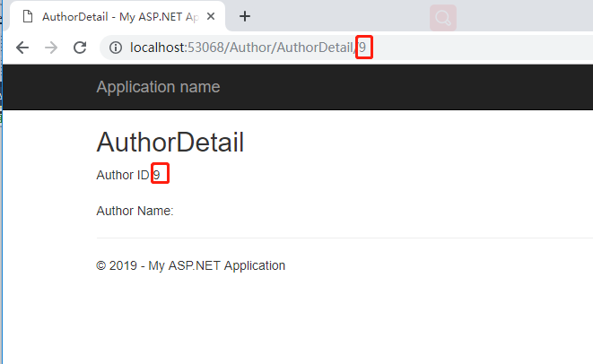This screenshot has width=593, height=364.
Task: Click the 2019 copyright footer text
Action: point(190,265)
